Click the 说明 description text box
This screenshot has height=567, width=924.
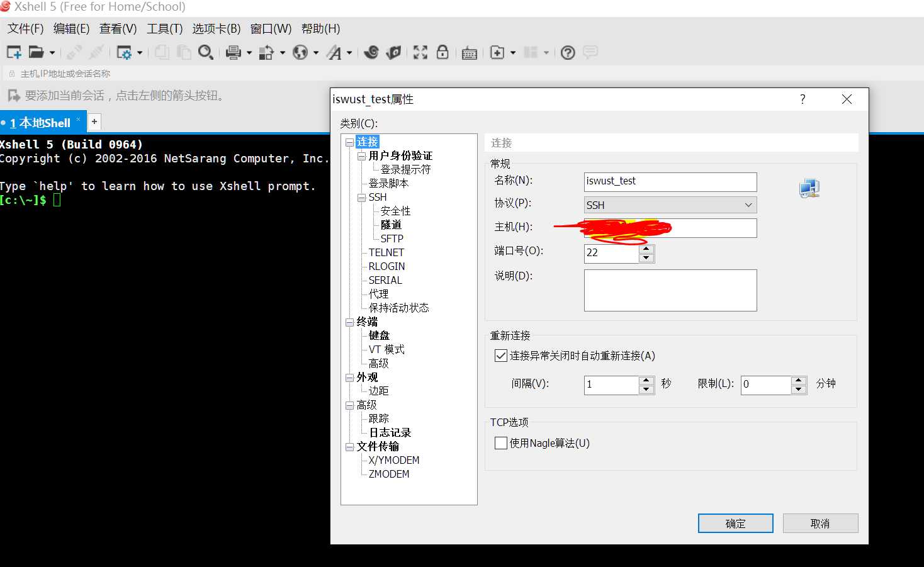pyautogui.click(x=670, y=290)
